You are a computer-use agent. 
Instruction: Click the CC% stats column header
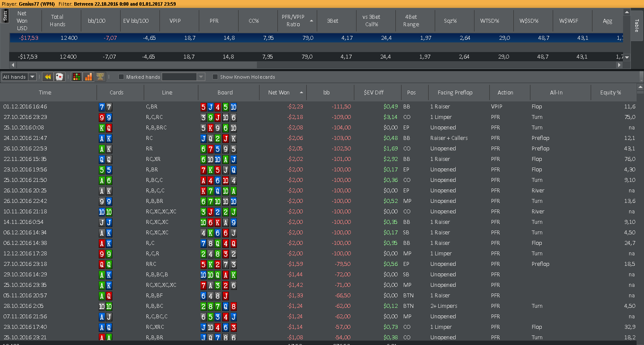coord(254,21)
